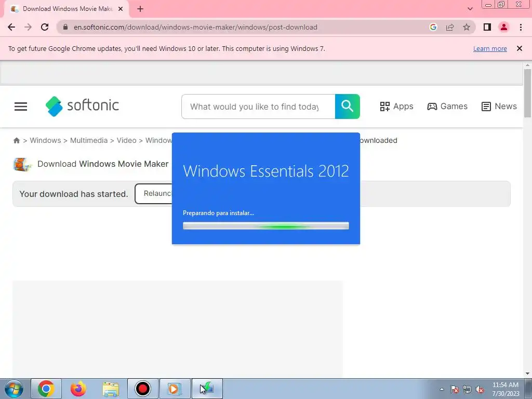This screenshot has height=399, width=532.
Task: Open the installer taskbar icon
Action: point(207,389)
